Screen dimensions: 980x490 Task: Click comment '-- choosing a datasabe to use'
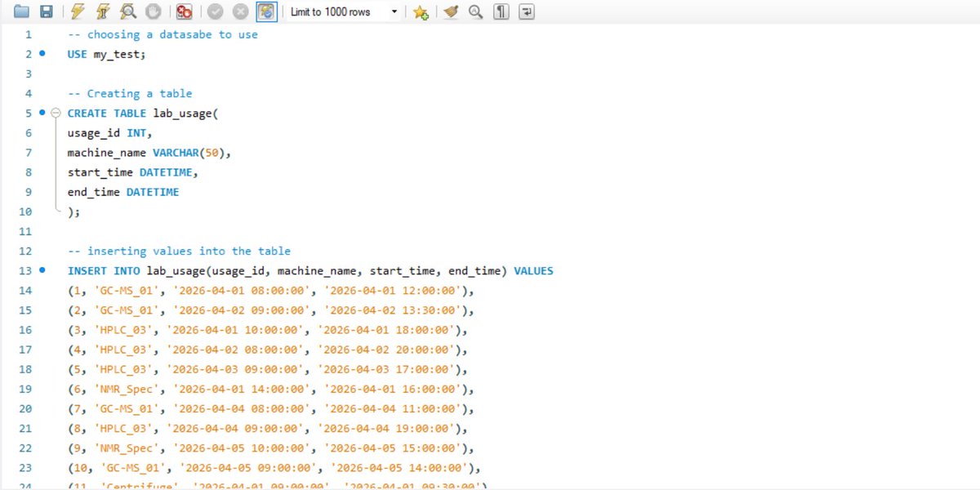tap(163, 34)
